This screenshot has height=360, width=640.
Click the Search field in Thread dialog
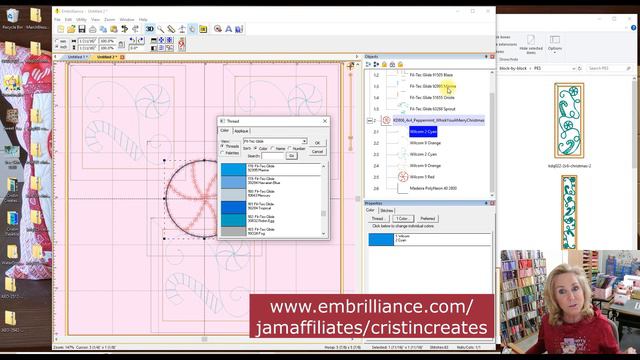click(x=273, y=156)
